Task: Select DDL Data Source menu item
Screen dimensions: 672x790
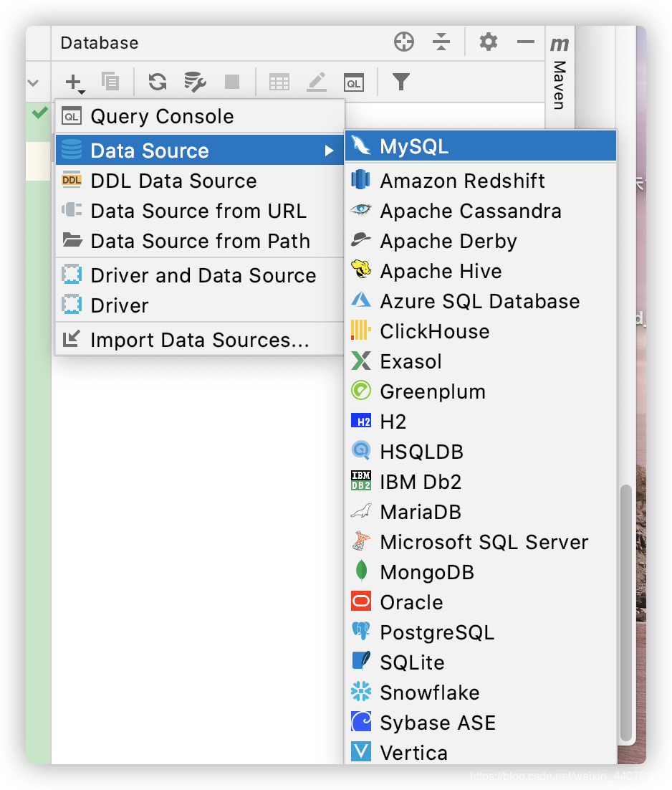Action: (x=200, y=181)
